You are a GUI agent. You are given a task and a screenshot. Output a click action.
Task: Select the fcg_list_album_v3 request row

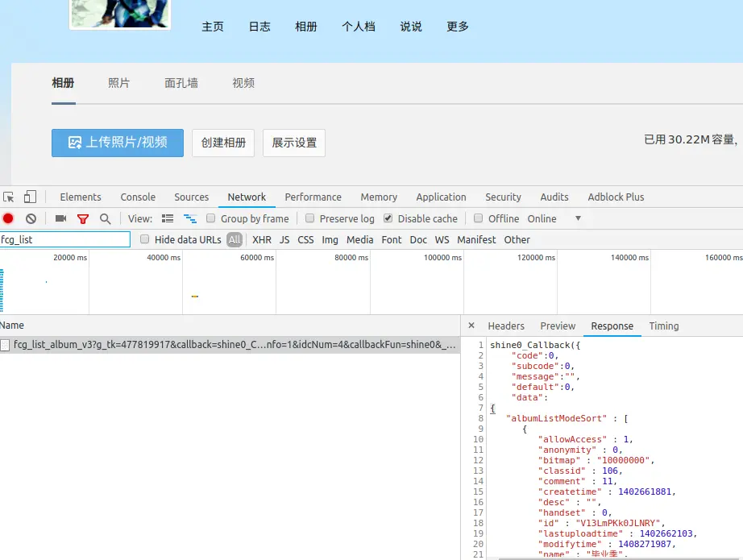click(x=230, y=345)
